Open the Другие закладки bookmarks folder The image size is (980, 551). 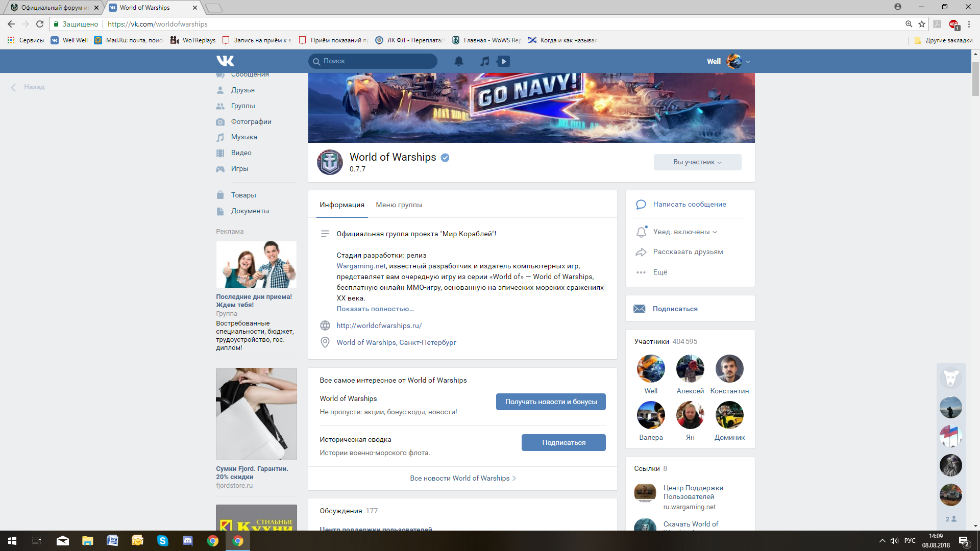click(943, 40)
